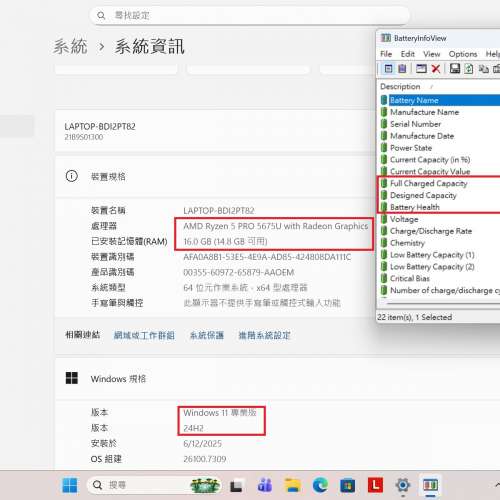Screen dimensions: 500x500
Task: Open Microsoft Store from the taskbar
Action: [348, 485]
